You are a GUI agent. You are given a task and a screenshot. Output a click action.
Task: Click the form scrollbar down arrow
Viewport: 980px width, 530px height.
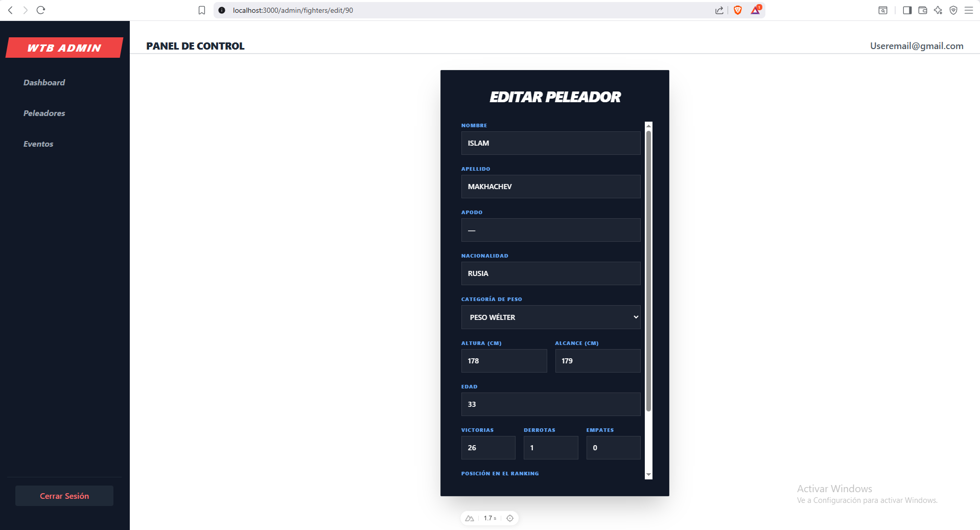pyautogui.click(x=648, y=475)
